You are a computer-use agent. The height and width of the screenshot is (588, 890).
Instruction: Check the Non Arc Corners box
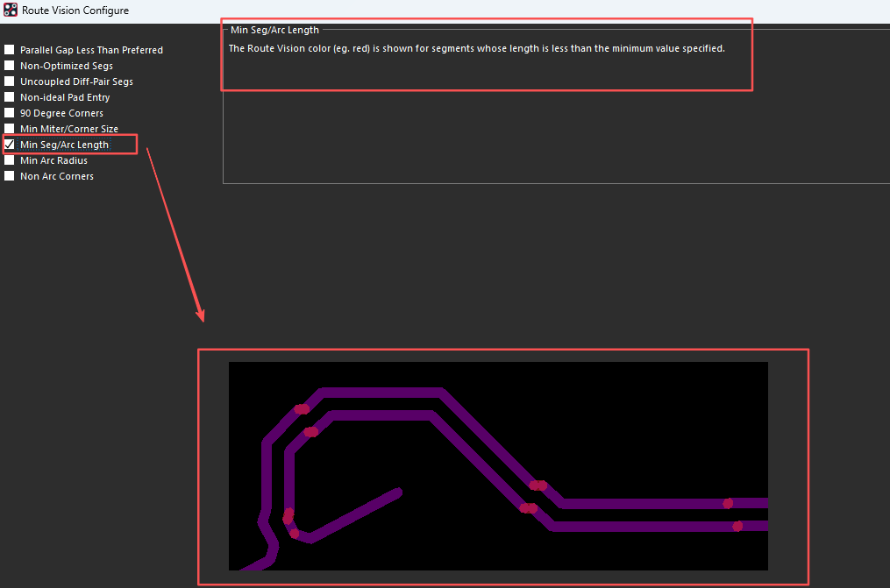coord(10,176)
